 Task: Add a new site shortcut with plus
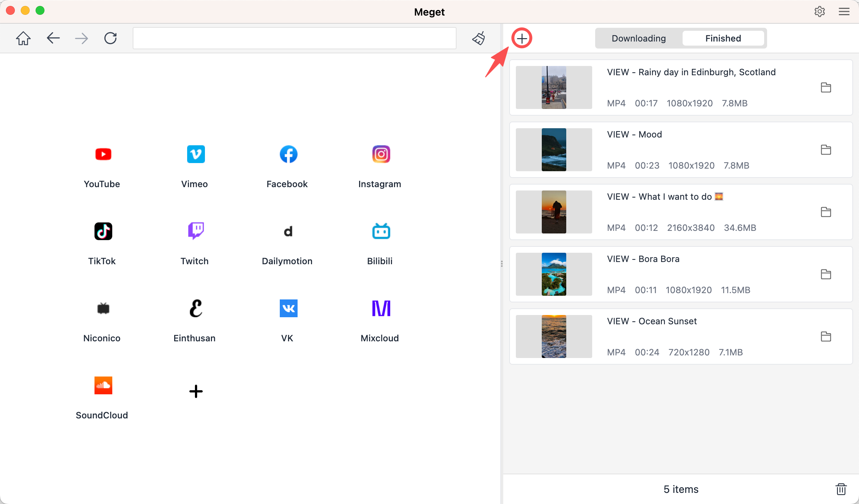196,391
